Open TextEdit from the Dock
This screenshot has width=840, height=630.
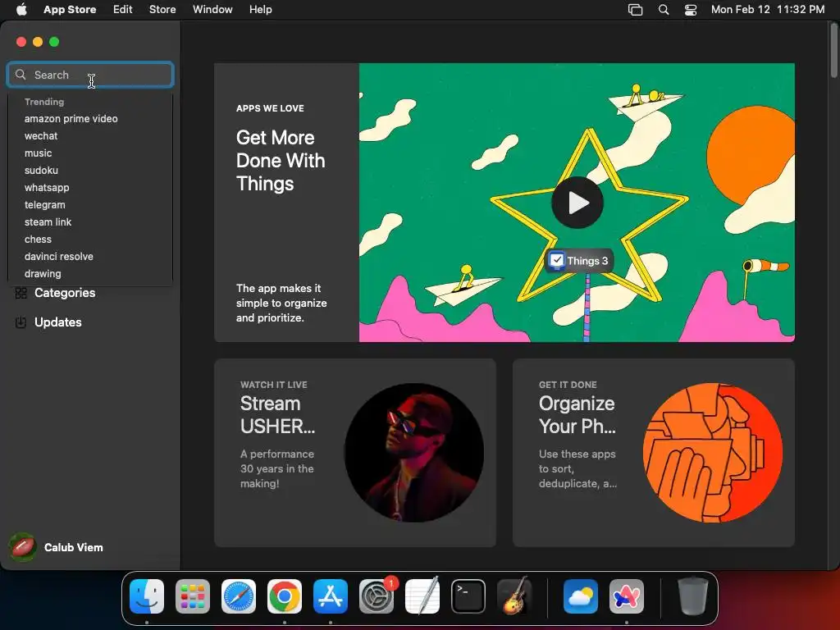pyautogui.click(x=422, y=596)
